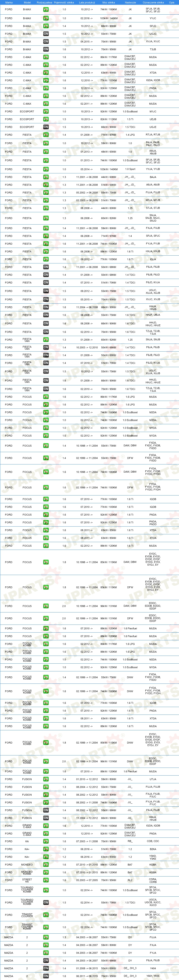Viewport: 179px width, 980px height.
Task: Click diesel ON icon in FUSION HHJA, HHJB row
Action: pyautogui.click(x=46, y=818)
